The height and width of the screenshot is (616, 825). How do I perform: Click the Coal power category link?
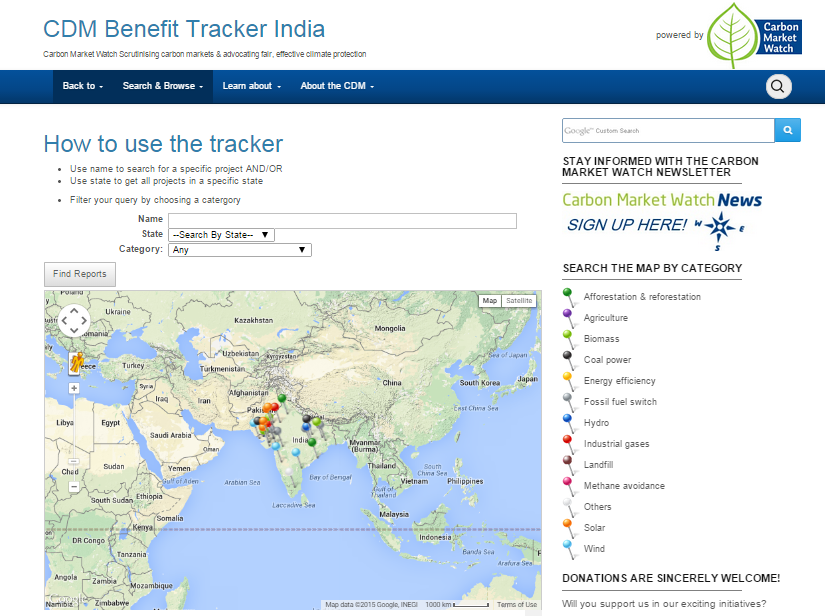[607, 360]
